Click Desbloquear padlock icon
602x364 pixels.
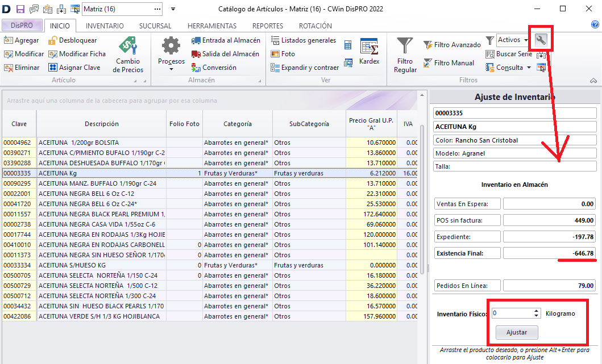(53, 40)
